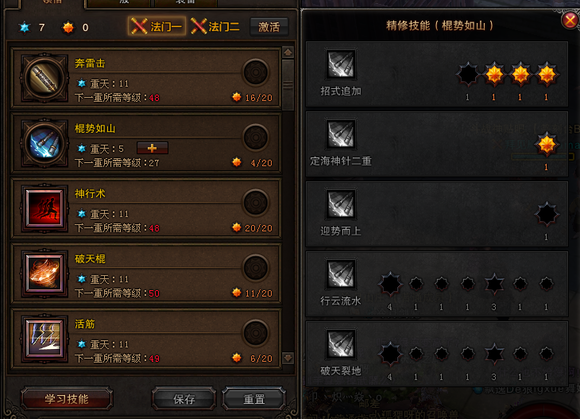Screen dimensions: 580x419
Task: Click the skill list scrollbar thumb
Action: click(288, 85)
